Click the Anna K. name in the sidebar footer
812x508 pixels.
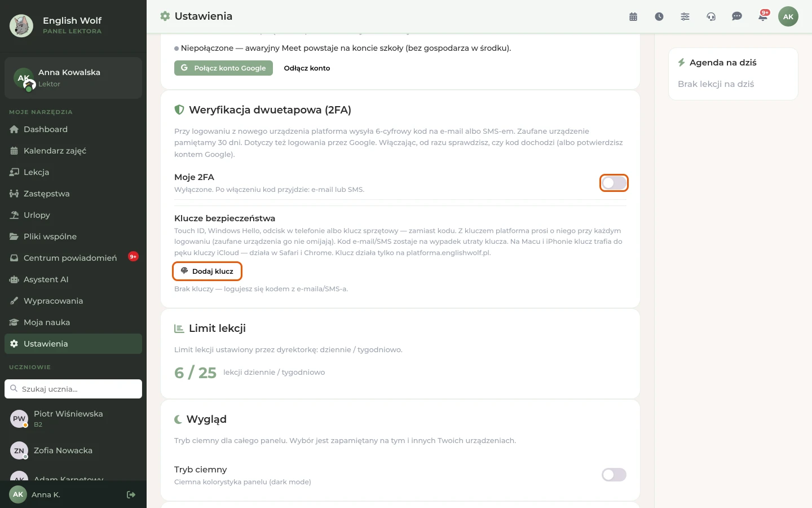click(46, 494)
